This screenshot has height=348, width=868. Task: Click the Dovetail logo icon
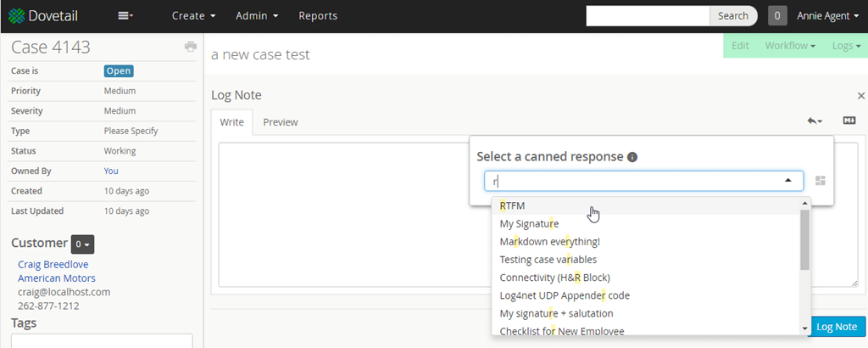click(x=16, y=15)
